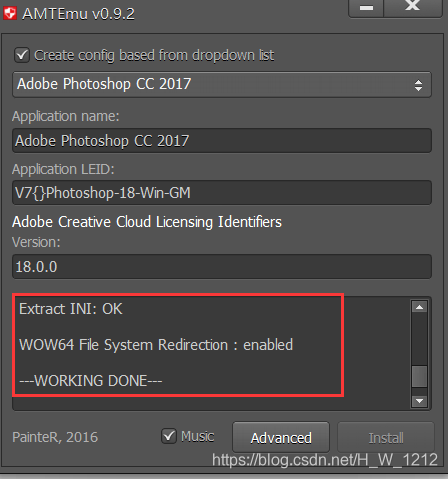Minimize the AMTEmu window
Viewport: 448px width, 479px height.
(366, 8)
